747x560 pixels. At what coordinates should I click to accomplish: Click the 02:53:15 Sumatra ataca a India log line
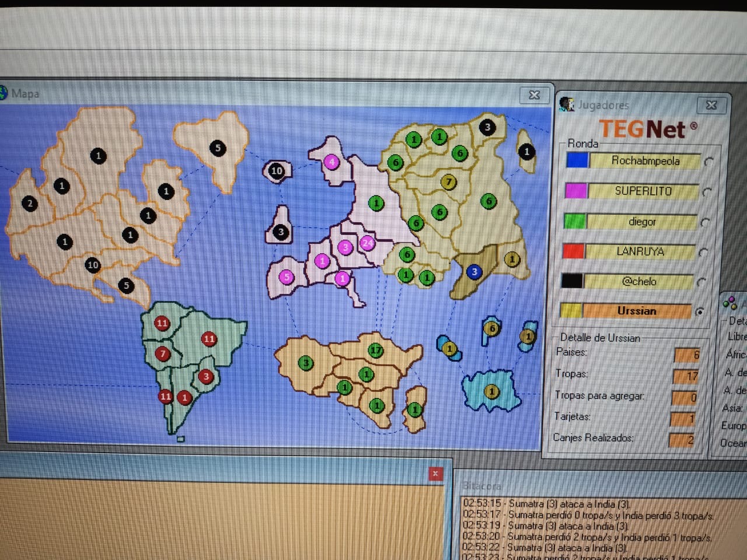click(x=546, y=503)
